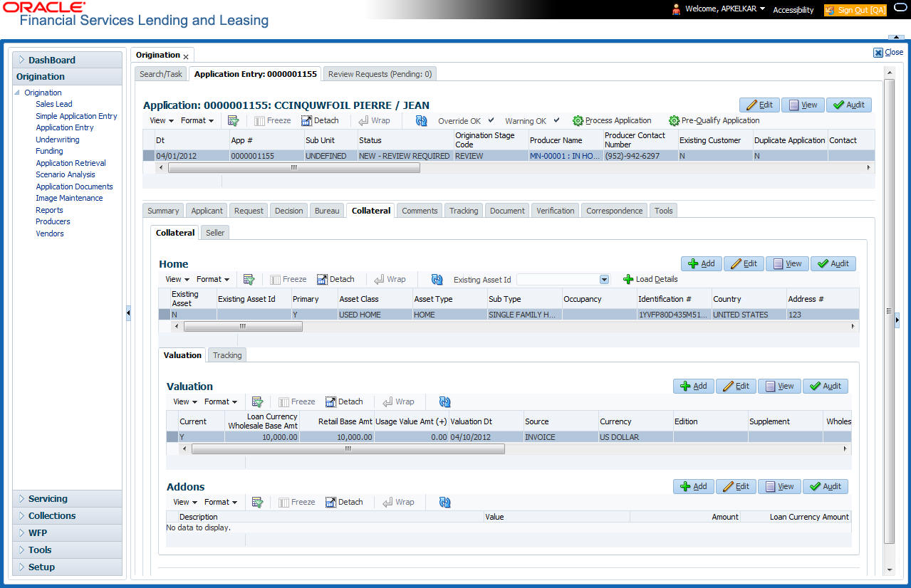Click the Audit button in Valuation section
Viewport: 911px width, 588px height.
click(826, 386)
